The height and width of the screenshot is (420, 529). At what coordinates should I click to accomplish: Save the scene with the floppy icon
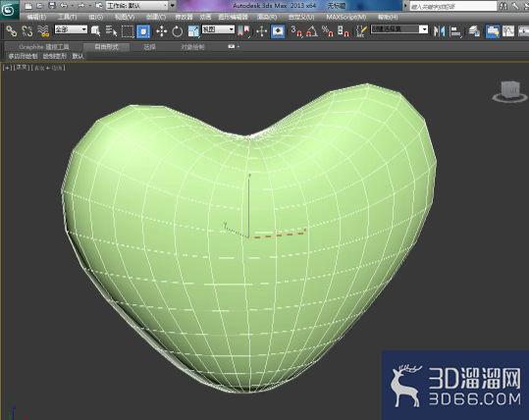click(x=52, y=6)
